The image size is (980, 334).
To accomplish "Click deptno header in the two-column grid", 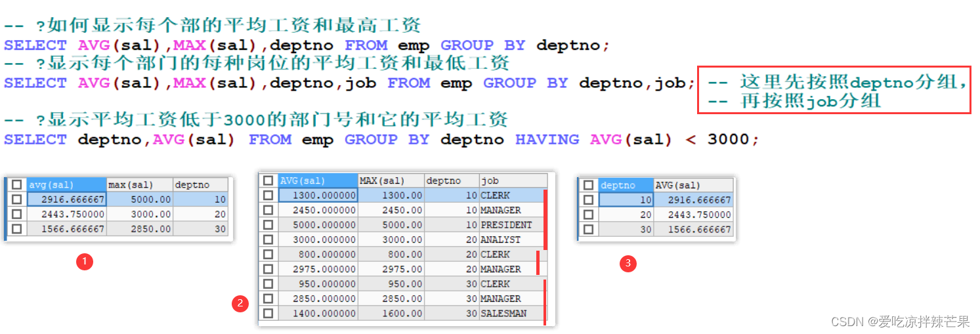I will tap(626, 185).
